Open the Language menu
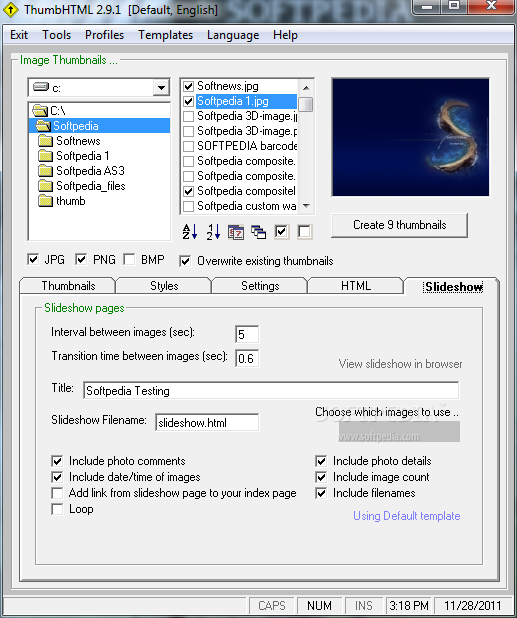This screenshot has height=618, width=517. pos(233,35)
